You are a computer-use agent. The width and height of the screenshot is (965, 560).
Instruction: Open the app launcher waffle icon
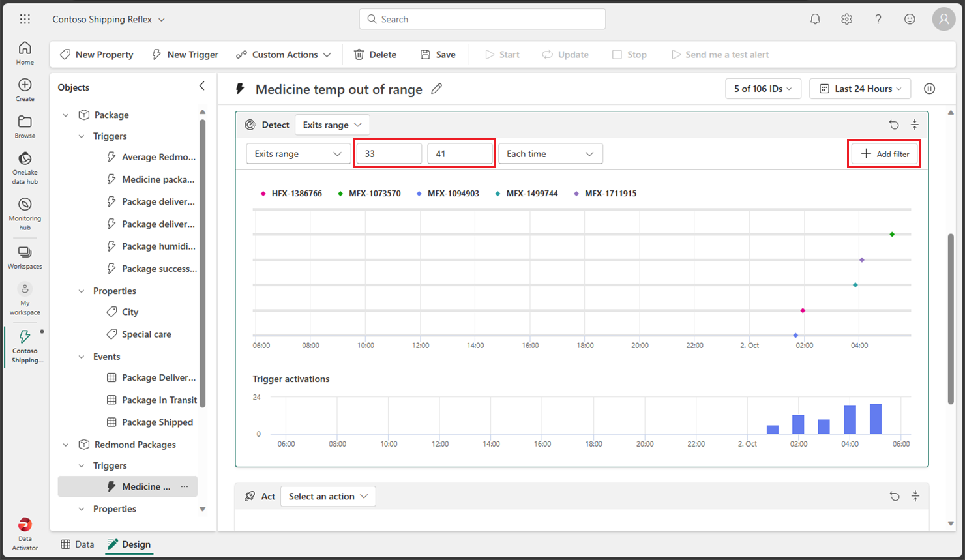[x=25, y=19]
